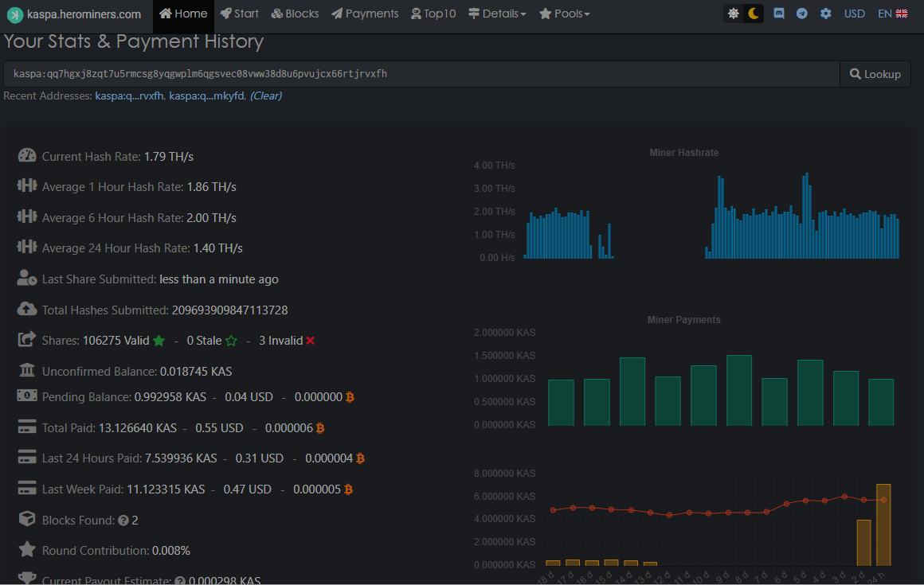Open the Current Payout Estimate help icon

[180, 581]
